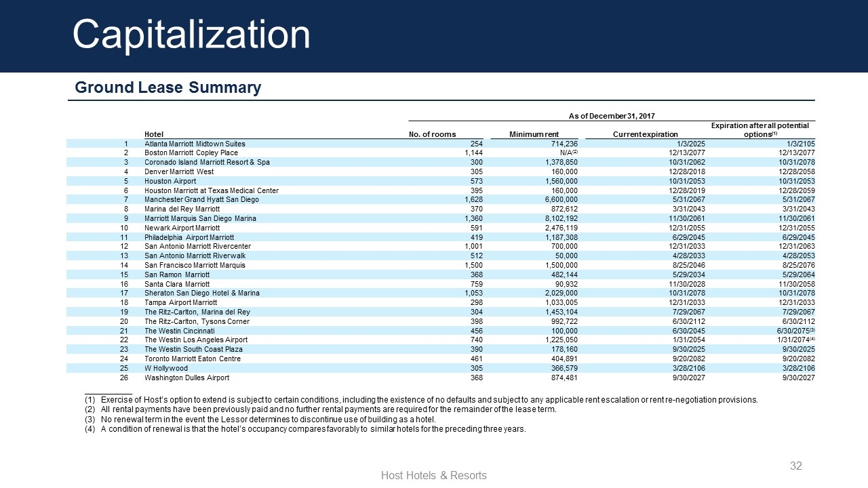
Task: Select Atlanta Marriott Midtown Suites row name
Action: point(195,144)
